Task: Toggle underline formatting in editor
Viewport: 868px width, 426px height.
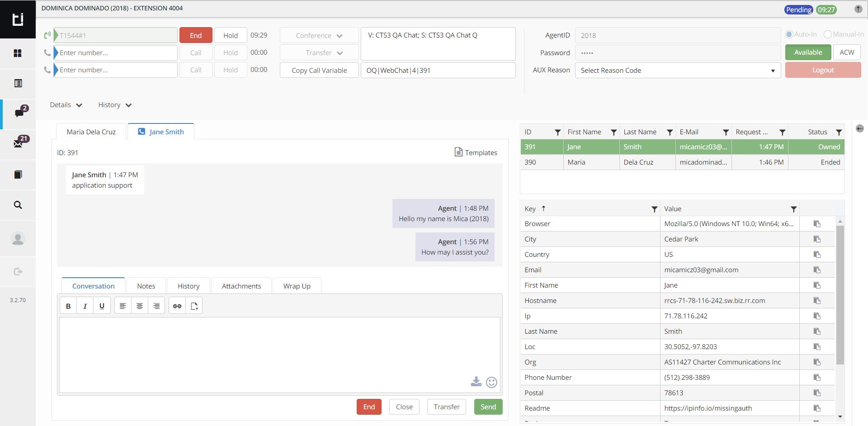Action: 102,306
